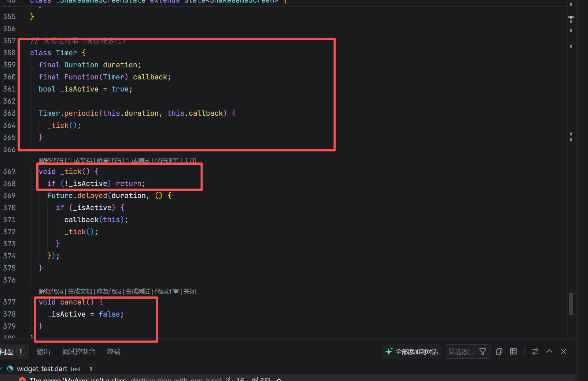Maximize the panel with the up chevron
Screen dimensions: 588x381
click(x=549, y=351)
